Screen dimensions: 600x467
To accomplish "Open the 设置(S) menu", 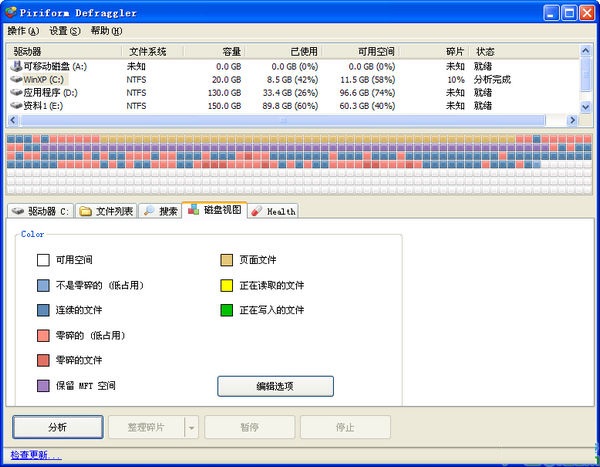I will (x=65, y=31).
